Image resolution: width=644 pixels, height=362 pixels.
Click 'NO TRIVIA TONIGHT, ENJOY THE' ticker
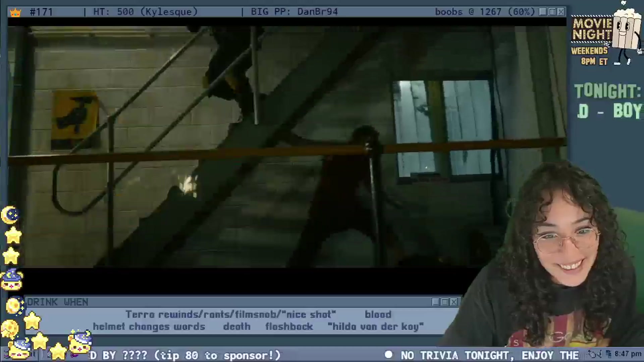tap(490, 355)
